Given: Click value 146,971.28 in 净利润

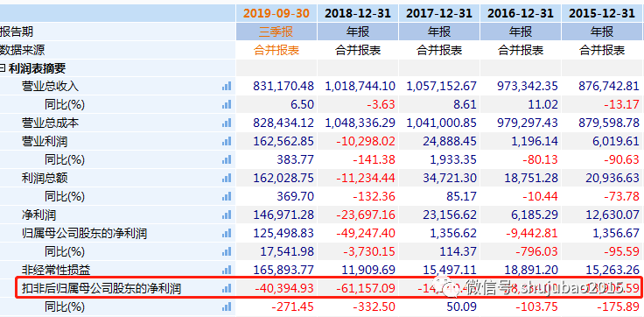Looking at the screenshot, I should (283, 215).
